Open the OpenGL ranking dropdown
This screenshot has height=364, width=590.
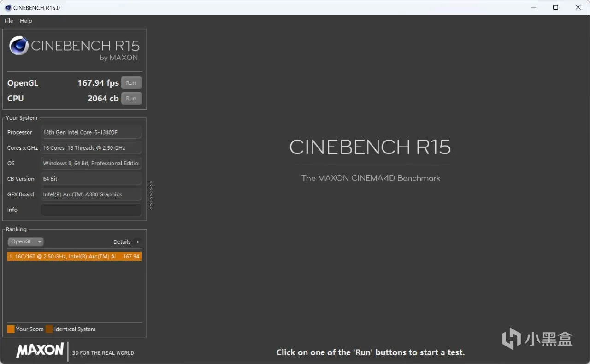(x=26, y=241)
